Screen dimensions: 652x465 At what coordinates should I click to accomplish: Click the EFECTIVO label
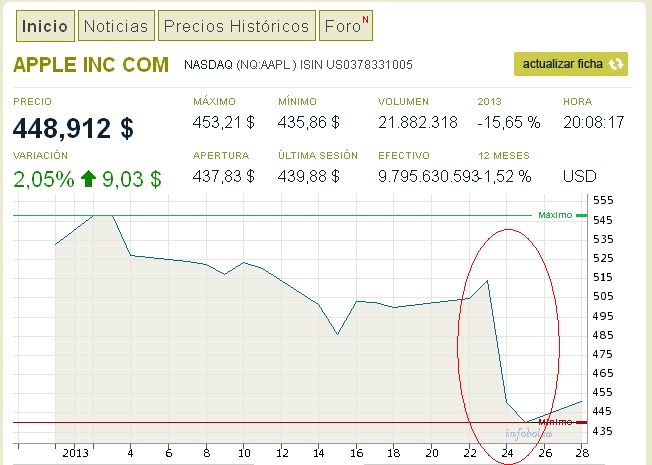click(404, 156)
